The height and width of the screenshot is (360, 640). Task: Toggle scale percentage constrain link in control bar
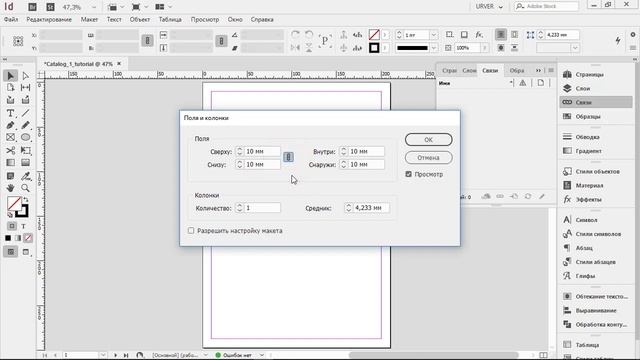tap(221, 40)
